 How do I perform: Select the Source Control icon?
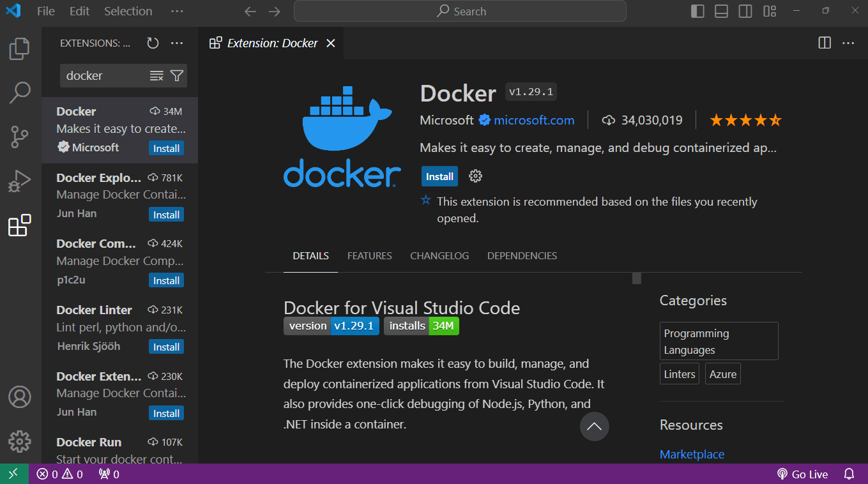(x=19, y=137)
